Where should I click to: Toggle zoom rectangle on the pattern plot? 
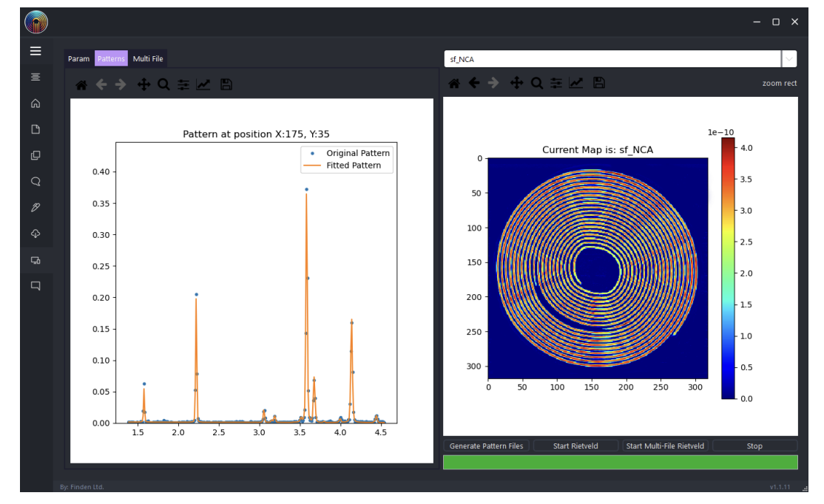[x=163, y=85]
